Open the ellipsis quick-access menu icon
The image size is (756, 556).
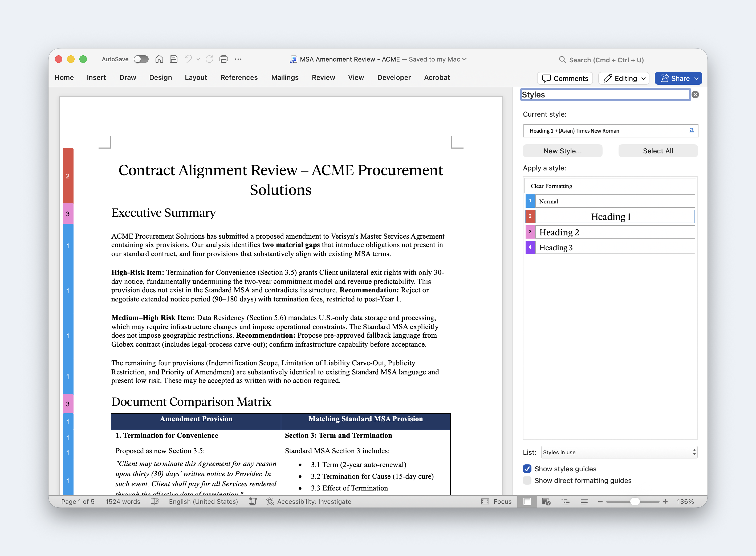[238, 59]
